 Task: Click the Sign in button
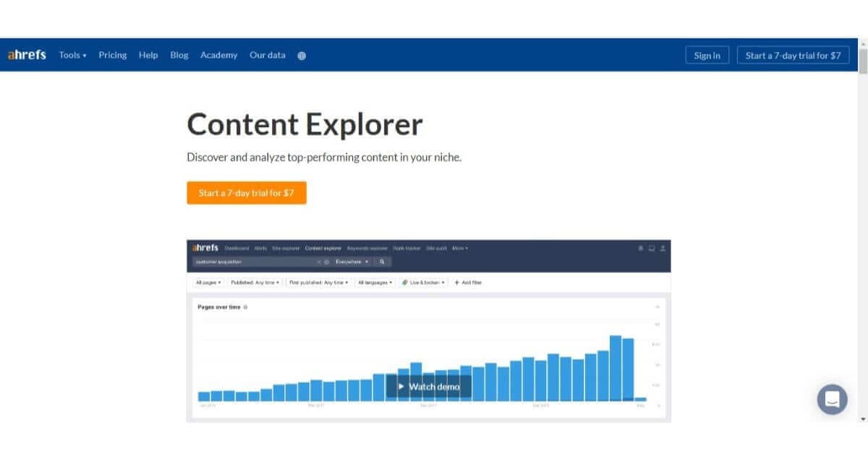click(x=707, y=55)
